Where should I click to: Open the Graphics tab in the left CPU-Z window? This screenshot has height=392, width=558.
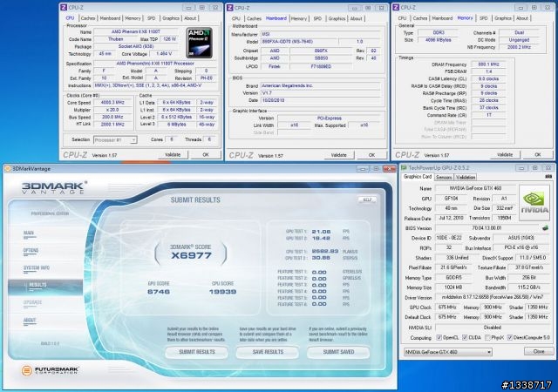tap(171, 18)
